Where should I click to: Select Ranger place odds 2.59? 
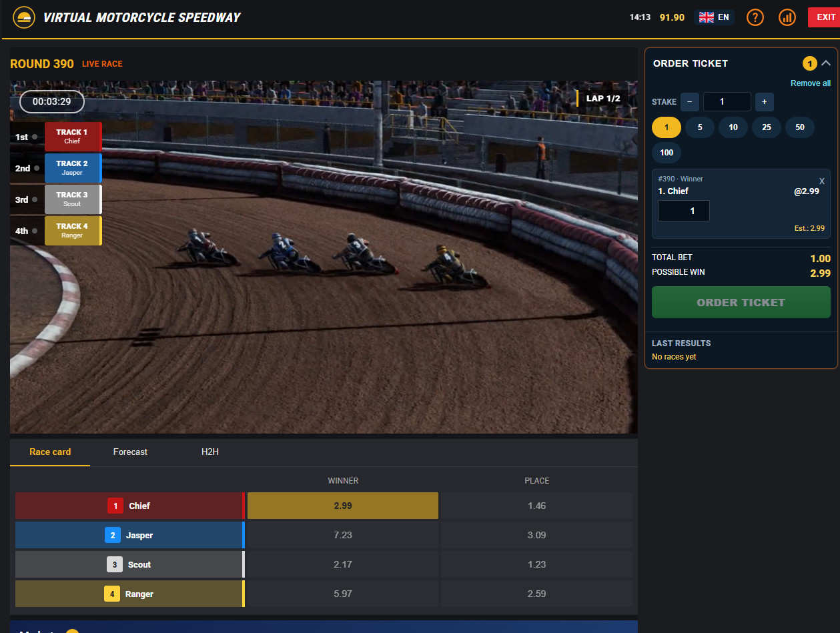coord(536,594)
